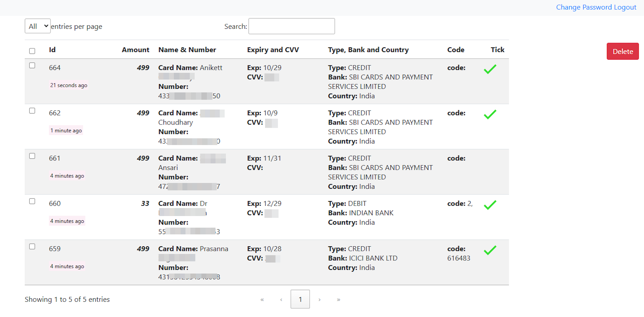Click the amount 499 in row 661
644x317 pixels.
[143, 158]
